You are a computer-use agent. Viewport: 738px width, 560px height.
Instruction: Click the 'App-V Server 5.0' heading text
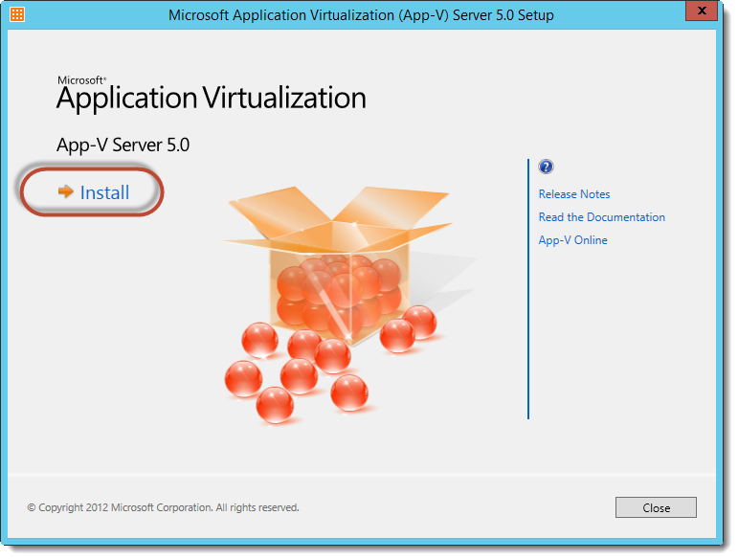pos(123,145)
